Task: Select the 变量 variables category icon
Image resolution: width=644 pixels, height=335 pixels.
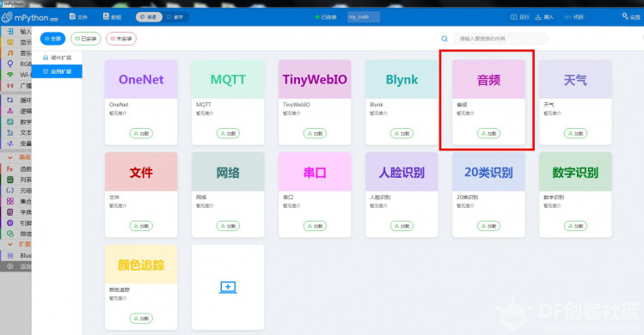Action: [10, 143]
